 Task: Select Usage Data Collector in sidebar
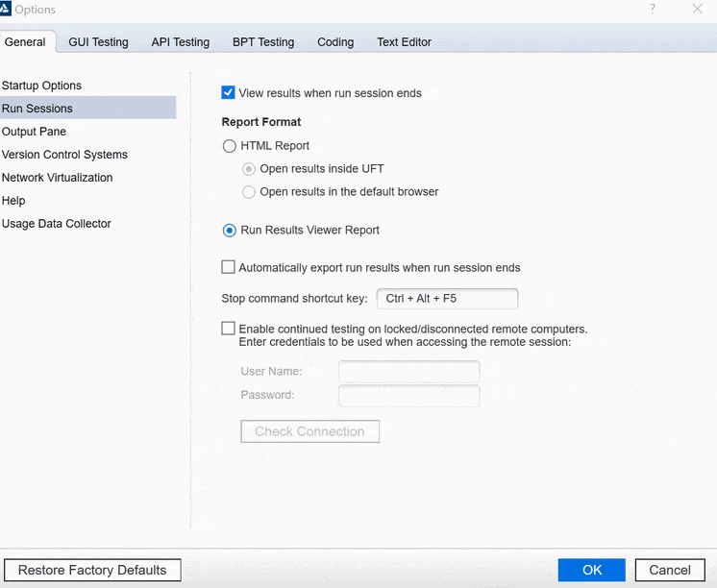click(57, 224)
